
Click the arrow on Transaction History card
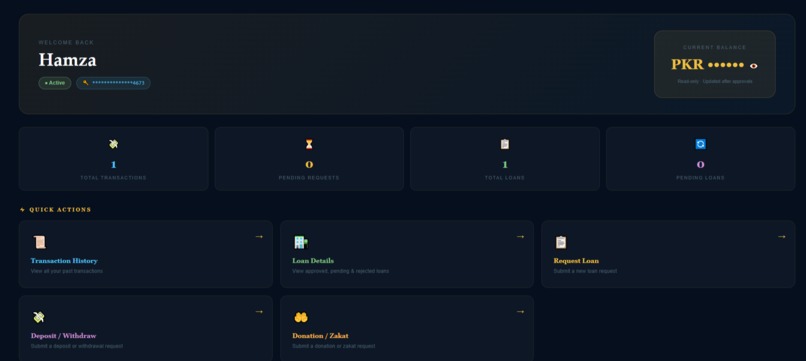[x=259, y=237]
